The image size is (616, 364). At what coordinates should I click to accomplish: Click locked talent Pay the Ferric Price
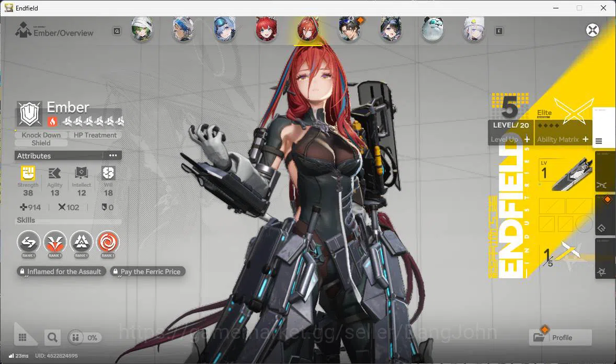[147, 271]
